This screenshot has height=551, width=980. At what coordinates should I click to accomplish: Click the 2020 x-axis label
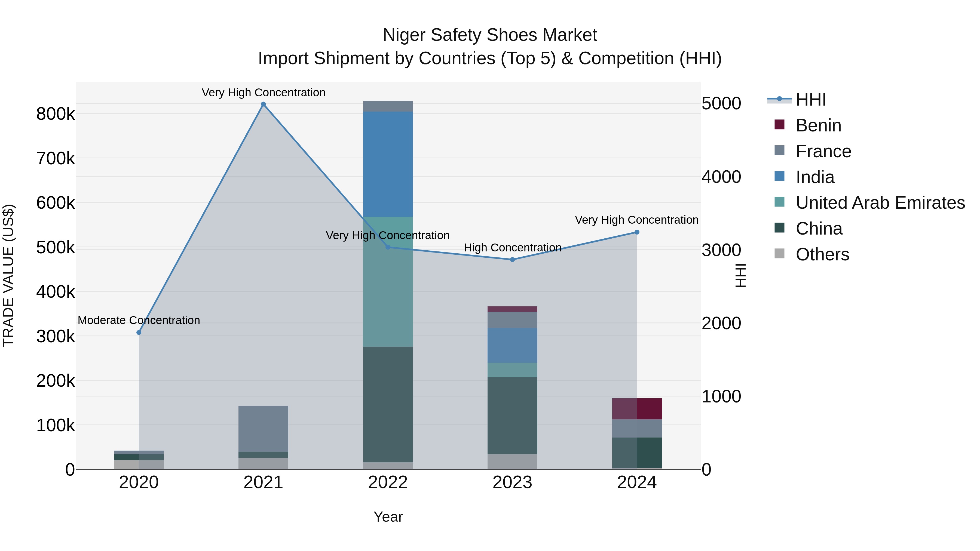pyautogui.click(x=139, y=482)
